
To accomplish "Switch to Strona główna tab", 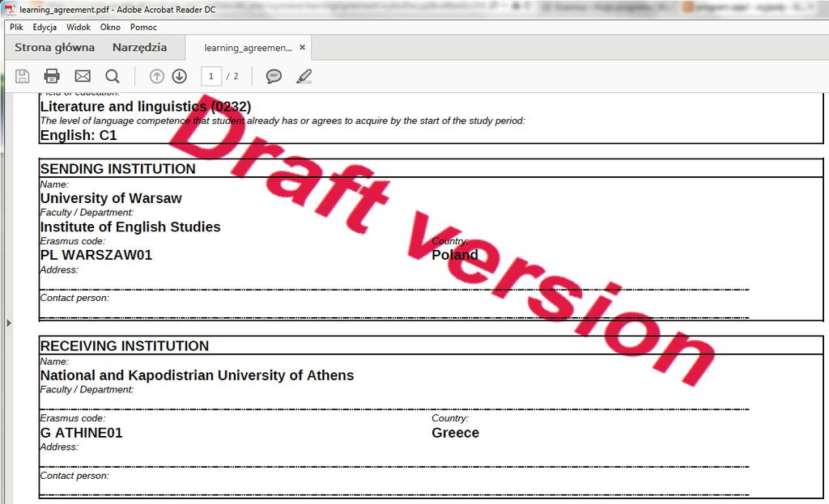I will coord(54,48).
